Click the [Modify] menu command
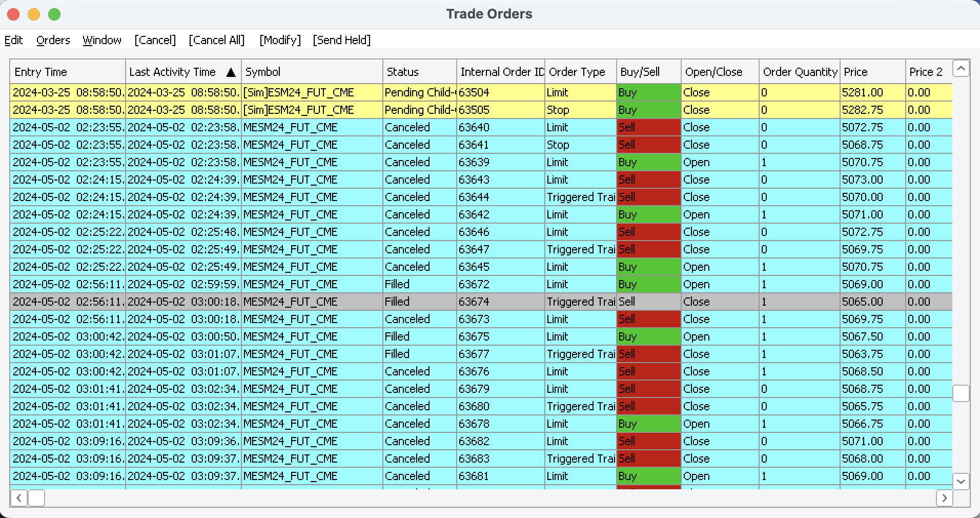 (x=280, y=40)
